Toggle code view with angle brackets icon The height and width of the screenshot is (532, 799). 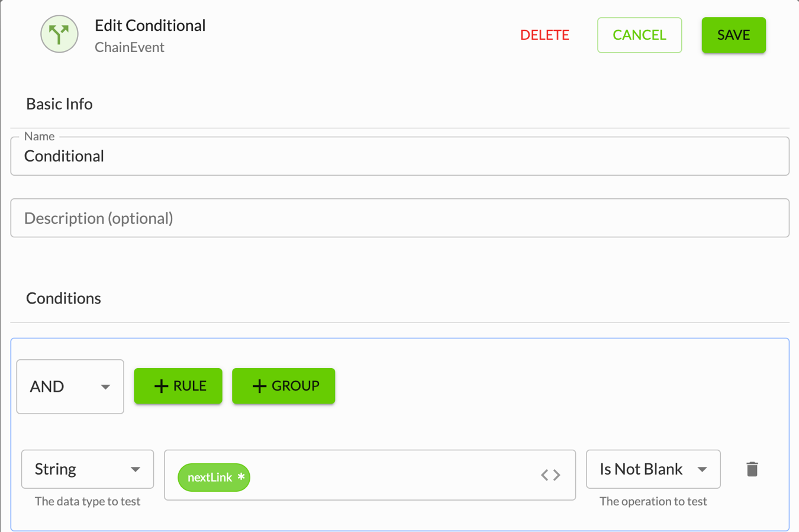(x=550, y=475)
